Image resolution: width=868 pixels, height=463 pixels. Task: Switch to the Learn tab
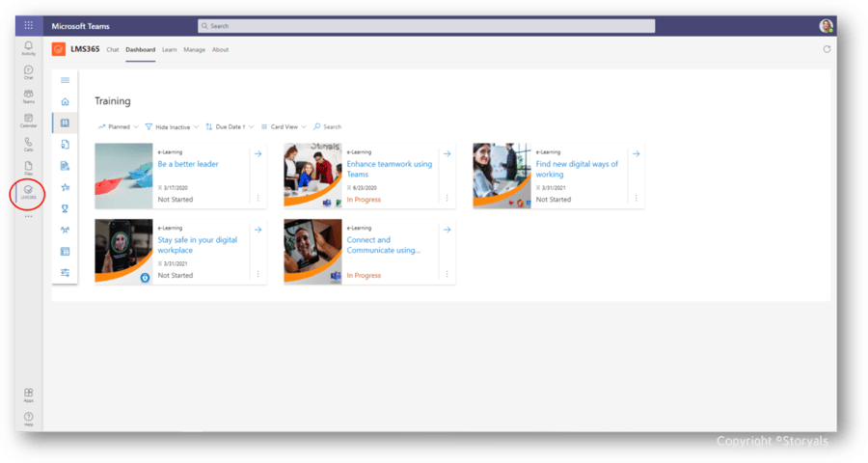[170, 50]
